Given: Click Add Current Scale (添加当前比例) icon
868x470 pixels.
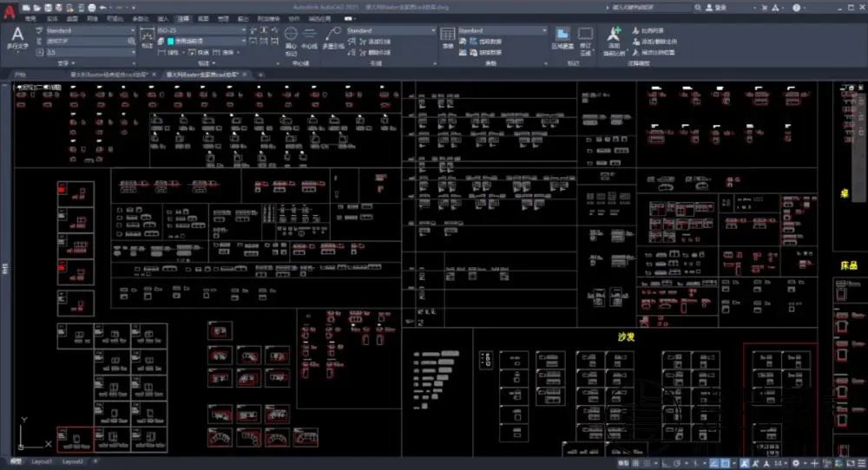Looking at the screenshot, I should click(615, 36).
